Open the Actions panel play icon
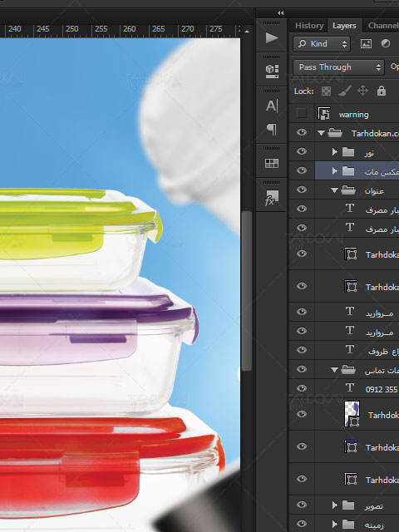Image resolution: width=399 pixels, height=532 pixels. [x=272, y=37]
